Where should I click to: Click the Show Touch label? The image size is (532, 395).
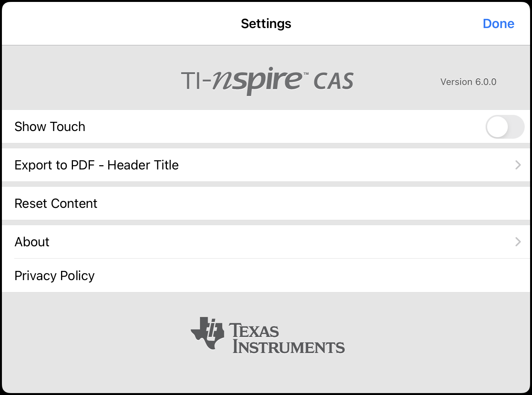[x=50, y=127]
